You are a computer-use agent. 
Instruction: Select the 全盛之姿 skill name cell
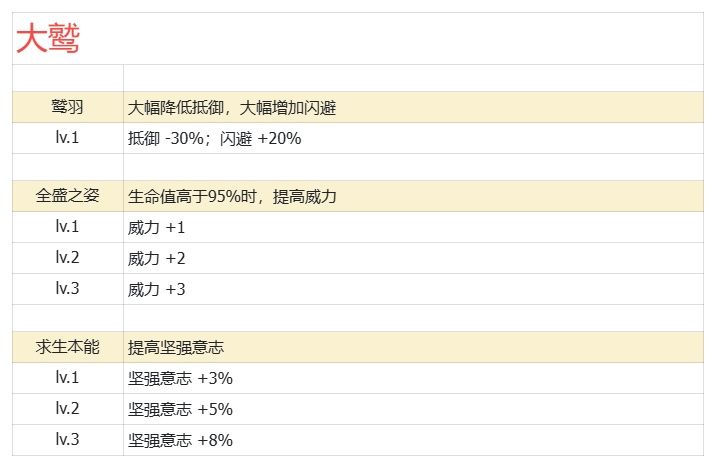click(68, 196)
